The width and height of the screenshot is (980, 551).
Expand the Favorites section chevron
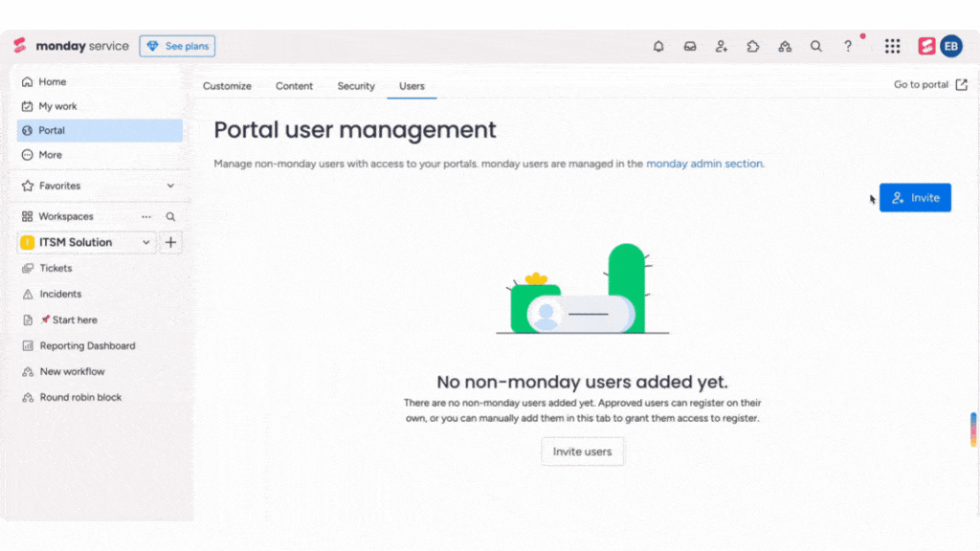point(170,186)
